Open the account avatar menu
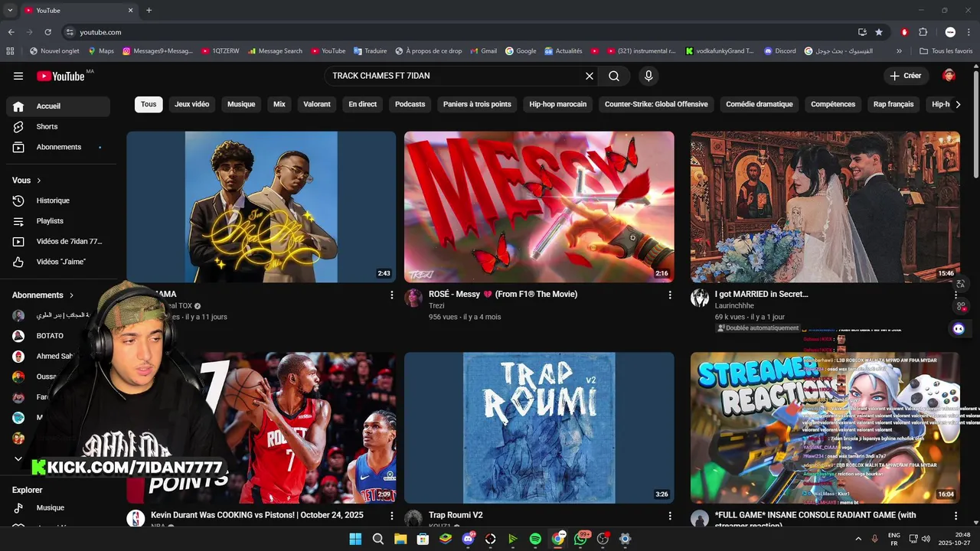This screenshot has height=551, width=980. [949, 76]
